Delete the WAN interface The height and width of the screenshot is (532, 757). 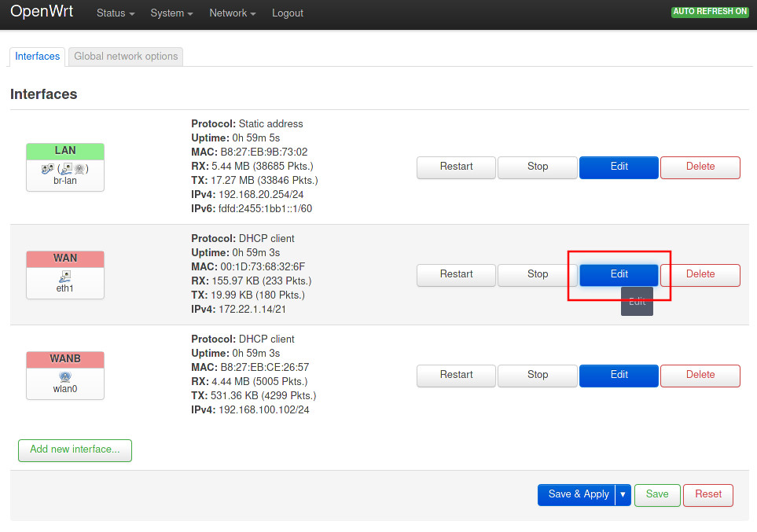coord(700,275)
